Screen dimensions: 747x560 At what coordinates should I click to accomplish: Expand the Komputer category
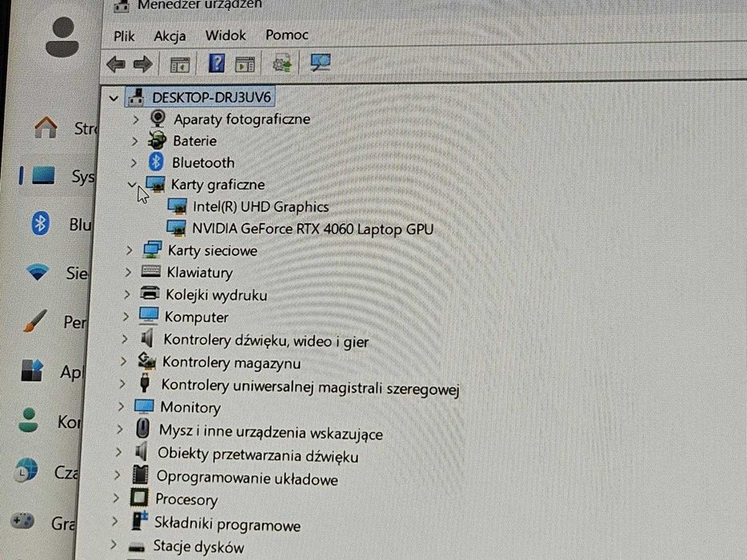pyautogui.click(x=126, y=316)
